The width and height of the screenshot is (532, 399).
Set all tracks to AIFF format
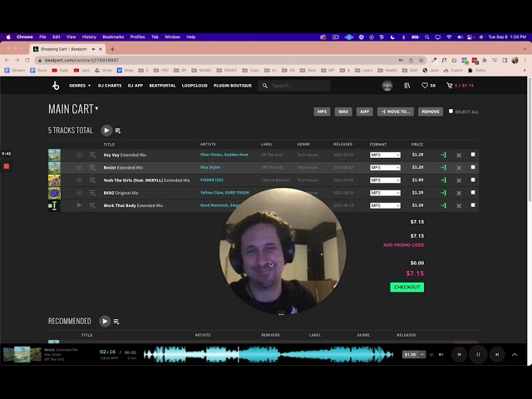(365, 111)
